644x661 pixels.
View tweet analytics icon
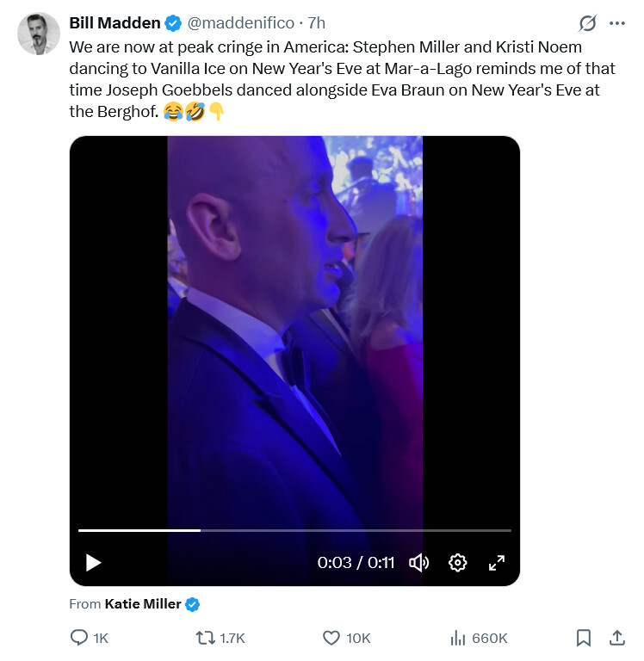point(458,638)
